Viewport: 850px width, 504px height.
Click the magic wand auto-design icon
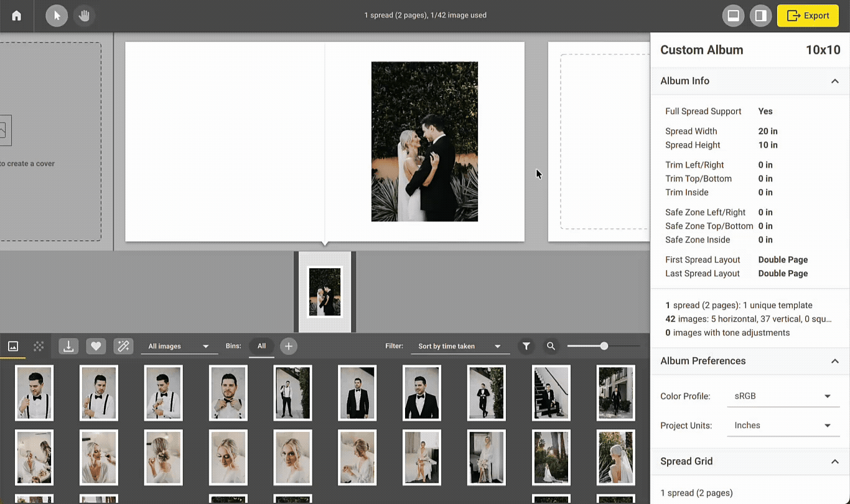pyautogui.click(x=123, y=347)
